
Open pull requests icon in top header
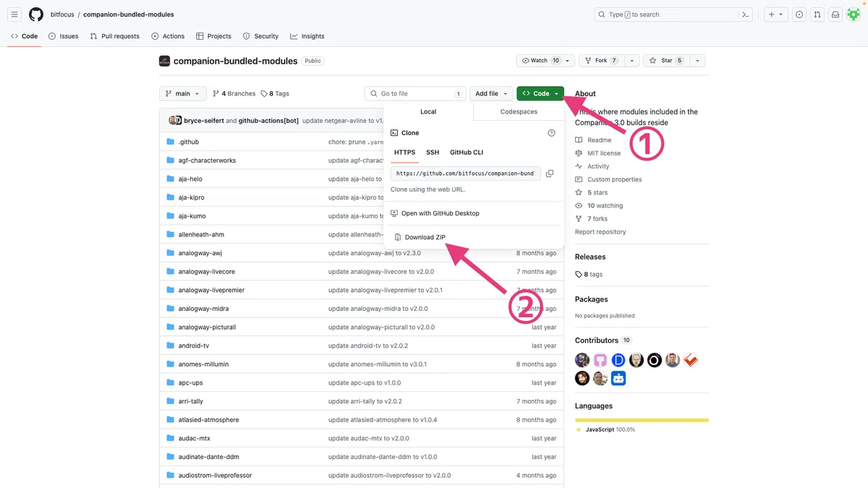[x=817, y=14]
